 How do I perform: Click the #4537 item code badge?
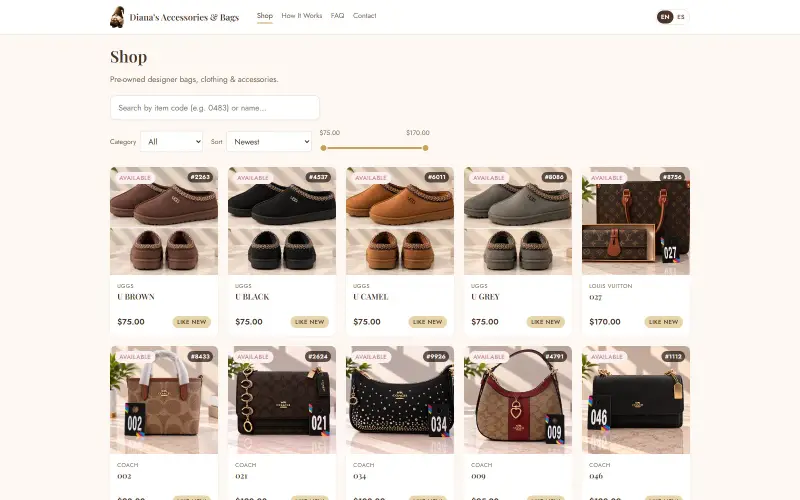click(318, 177)
